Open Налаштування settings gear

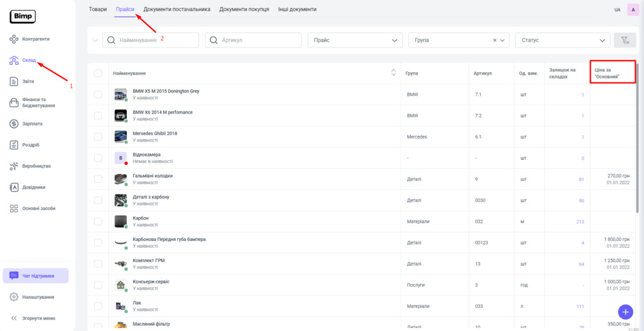[14, 297]
